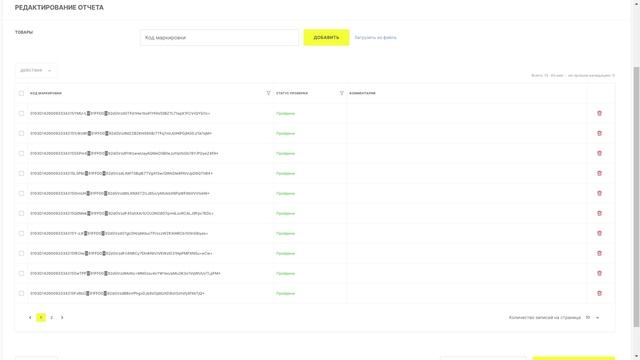Open records-per-page dropdown showing 10
This screenshot has width=640, height=360.
[x=592, y=318]
